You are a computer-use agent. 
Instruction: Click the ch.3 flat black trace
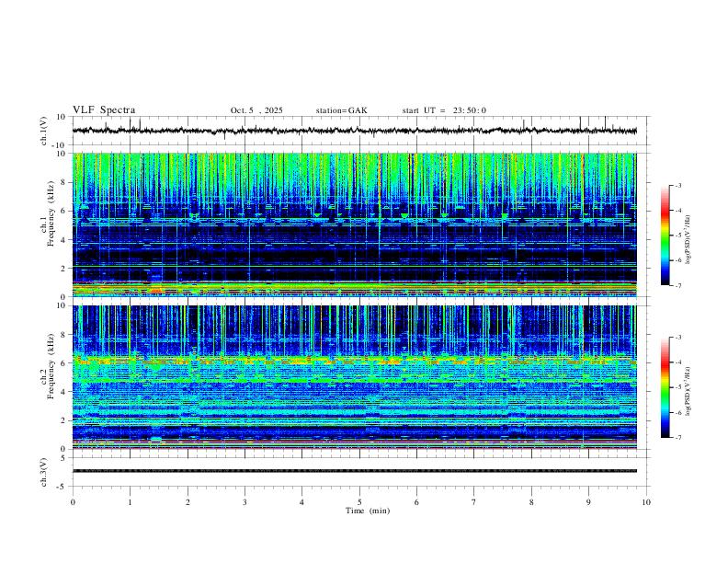pos(354,471)
